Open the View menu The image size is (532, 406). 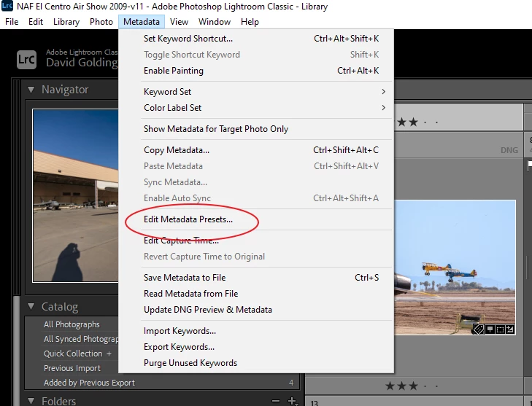179,22
